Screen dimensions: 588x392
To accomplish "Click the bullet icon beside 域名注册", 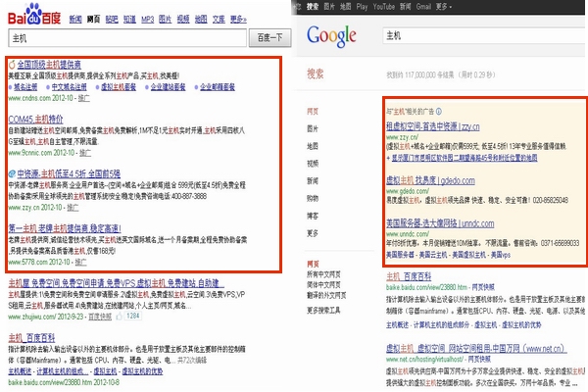I will 12,87.
